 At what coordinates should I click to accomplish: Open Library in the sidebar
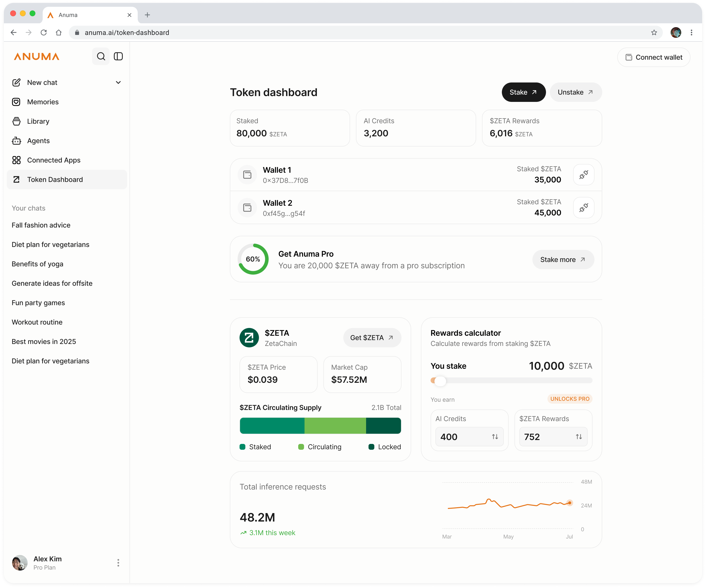point(67,122)
